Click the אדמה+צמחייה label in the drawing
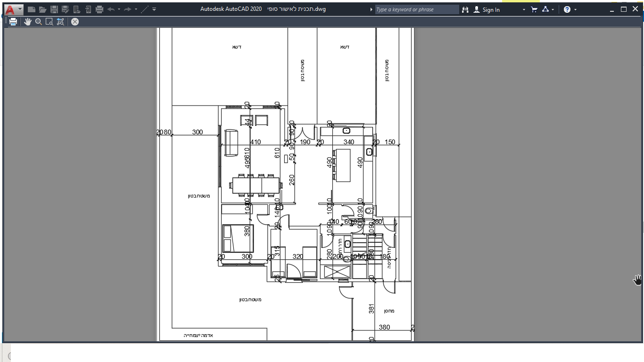Viewport: 644px width, 362px height. pyautogui.click(x=198, y=336)
